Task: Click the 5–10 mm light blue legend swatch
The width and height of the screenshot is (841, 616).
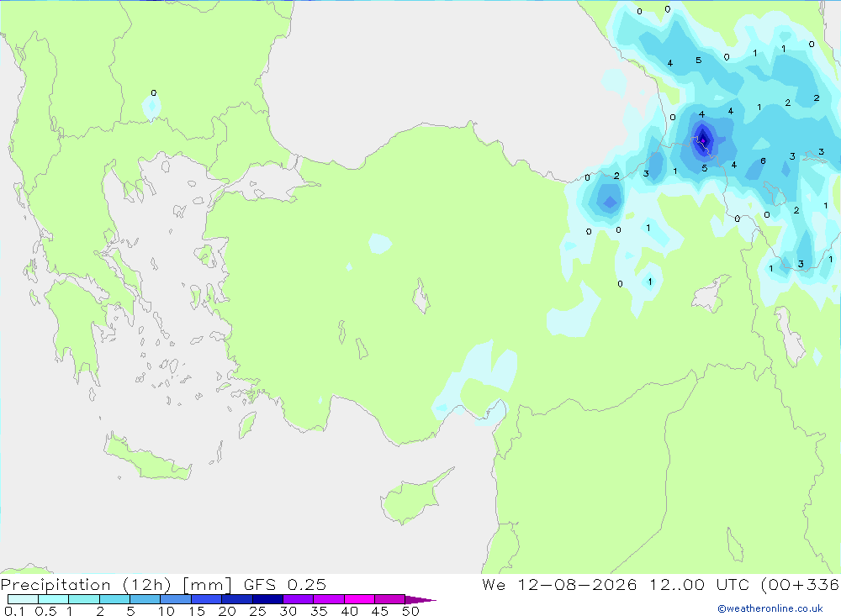Action: click(x=145, y=599)
